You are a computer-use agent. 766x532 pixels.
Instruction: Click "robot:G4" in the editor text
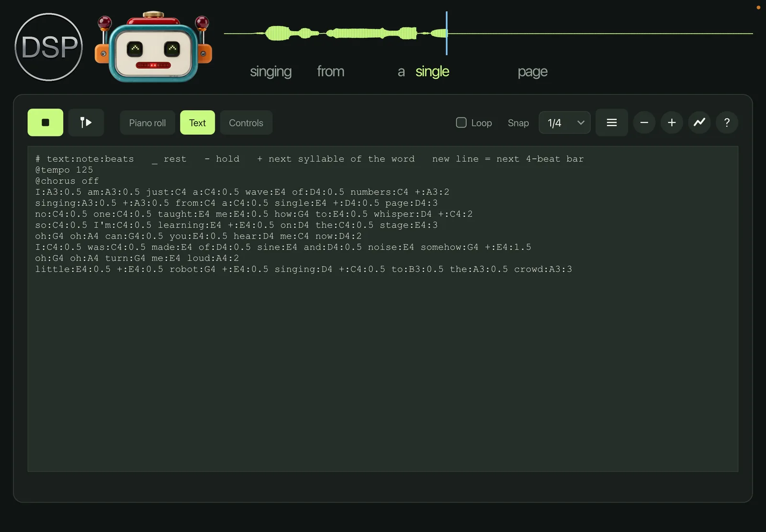tap(192, 269)
